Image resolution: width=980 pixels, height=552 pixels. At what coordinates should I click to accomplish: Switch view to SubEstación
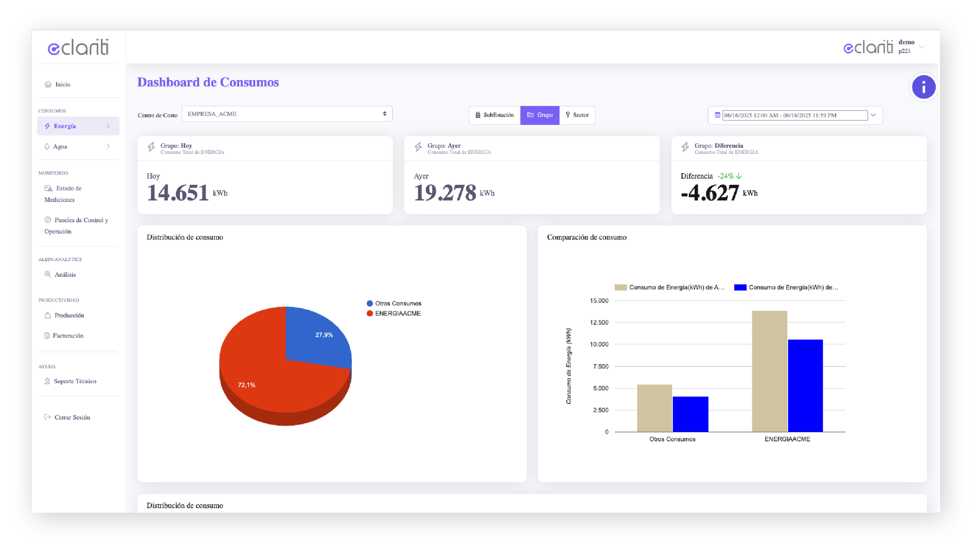(x=494, y=115)
